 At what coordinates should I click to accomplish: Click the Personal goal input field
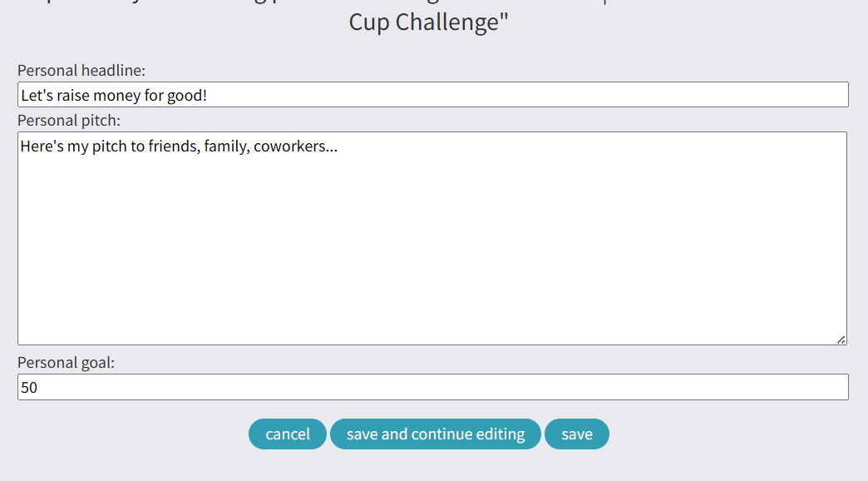click(432, 387)
